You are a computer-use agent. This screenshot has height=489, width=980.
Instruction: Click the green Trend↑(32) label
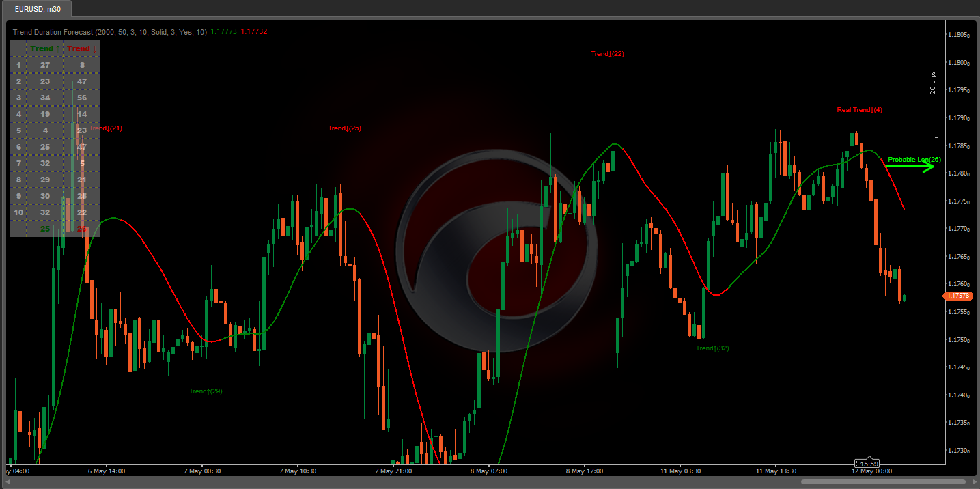pyautogui.click(x=712, y=348)
